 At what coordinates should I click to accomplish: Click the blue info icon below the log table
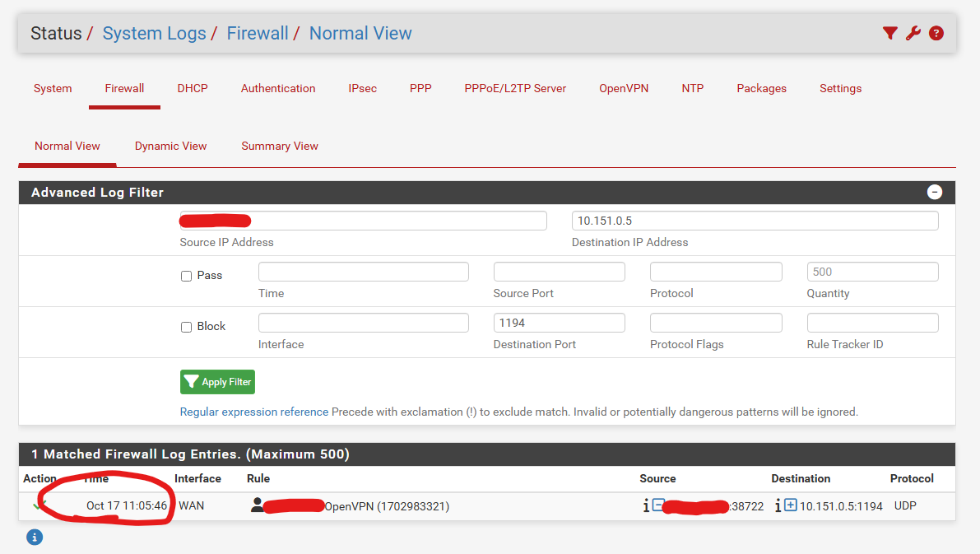coord(34,538)
